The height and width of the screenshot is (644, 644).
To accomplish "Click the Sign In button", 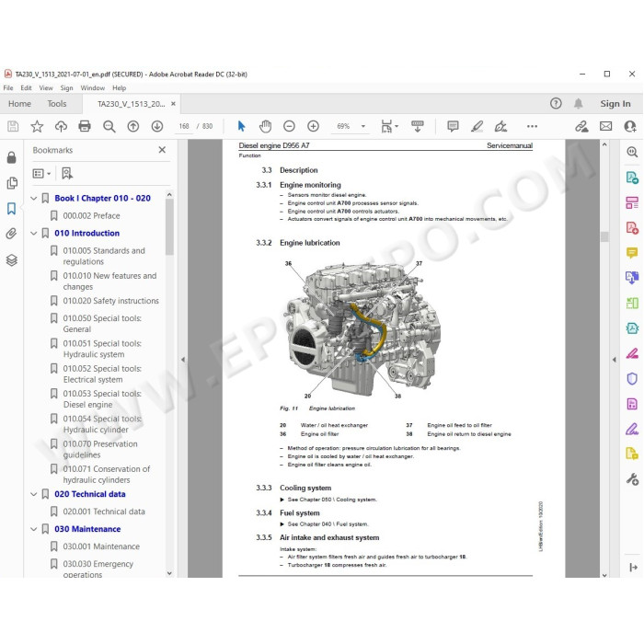I will [615, 104].
